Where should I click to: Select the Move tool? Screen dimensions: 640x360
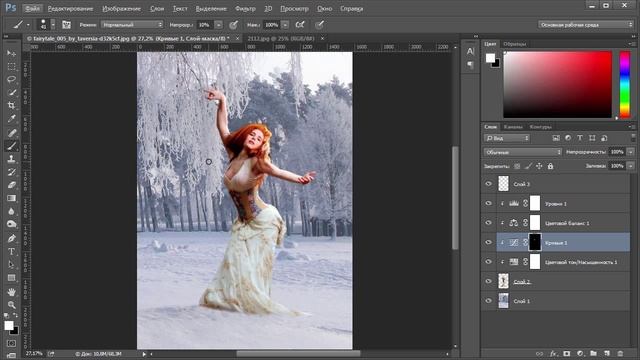point(11,53)
